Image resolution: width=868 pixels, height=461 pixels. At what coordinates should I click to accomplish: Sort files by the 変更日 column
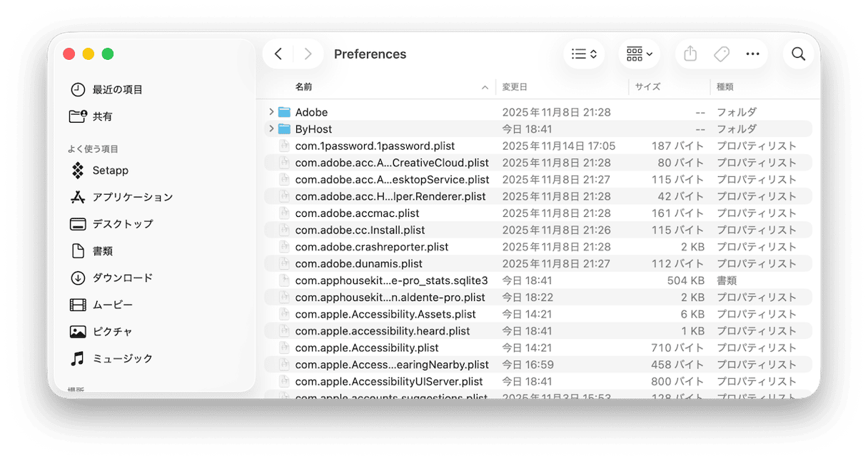[x=515, y=86]
